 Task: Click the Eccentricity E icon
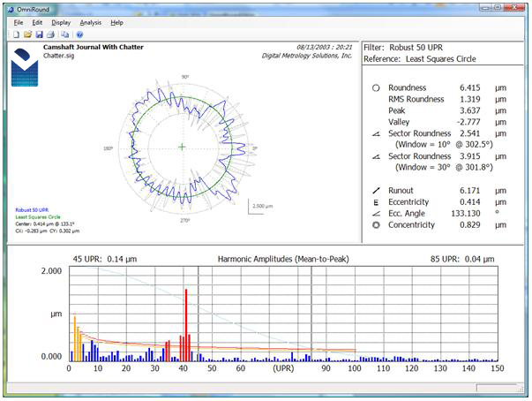coord(376,202)
